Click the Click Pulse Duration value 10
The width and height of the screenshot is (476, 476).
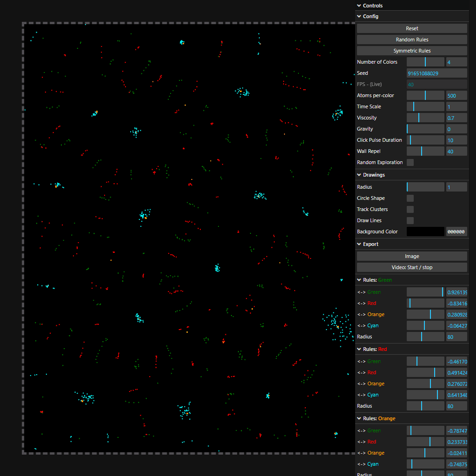[x=456, y=140]
